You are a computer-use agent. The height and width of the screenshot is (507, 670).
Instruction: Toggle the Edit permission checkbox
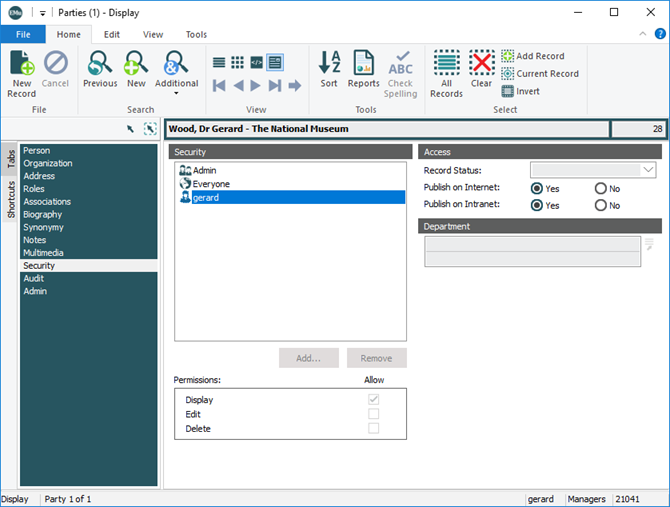point(373,414)
